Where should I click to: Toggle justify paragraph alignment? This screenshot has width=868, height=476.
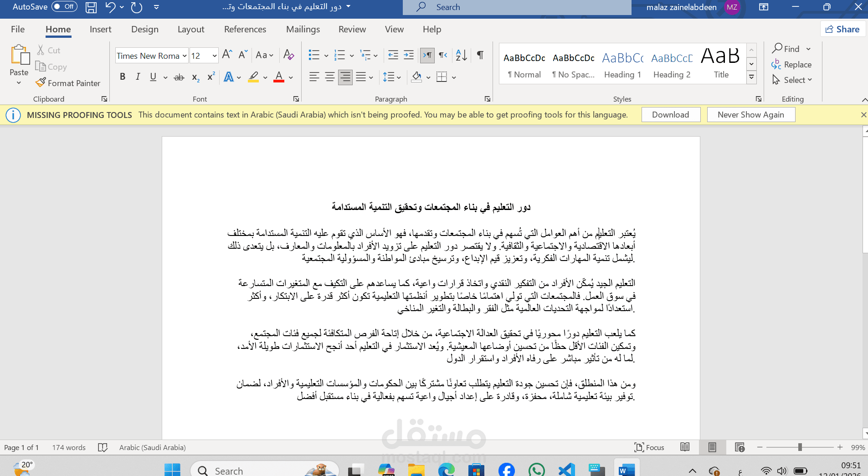pos(361,77)
